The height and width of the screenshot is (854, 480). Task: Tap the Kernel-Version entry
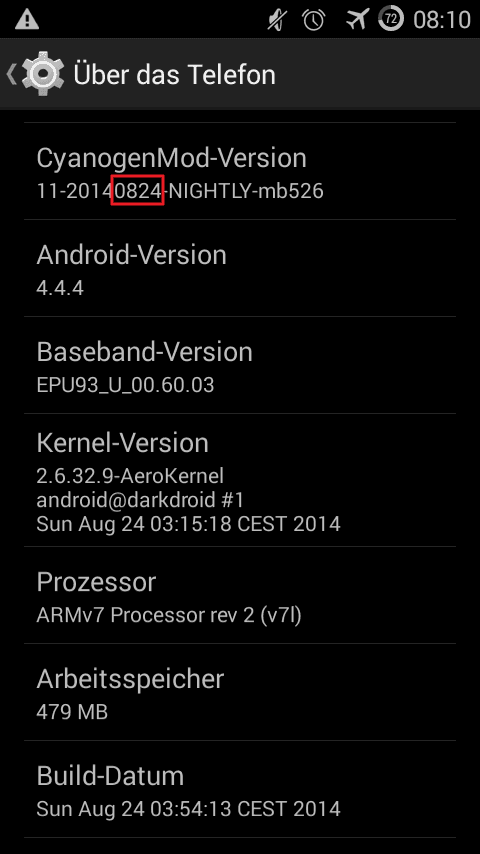click(240, 480)
